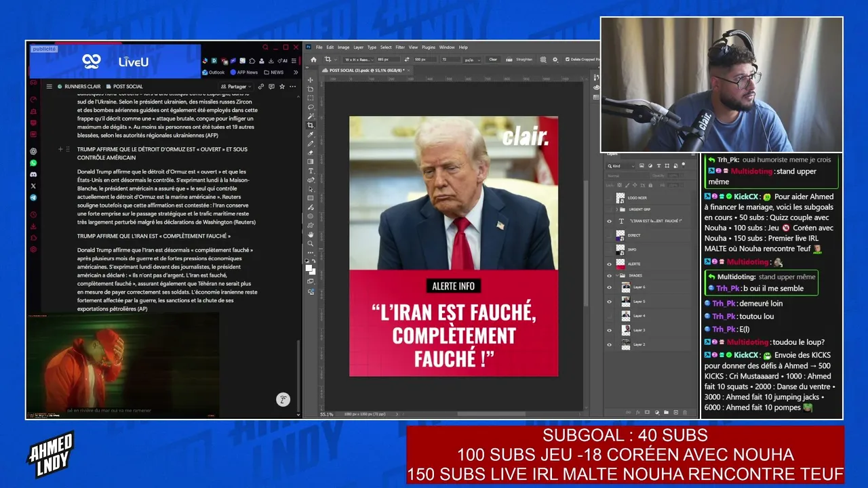
Task: Add layer style fx icon
Action: coord(637,411)
